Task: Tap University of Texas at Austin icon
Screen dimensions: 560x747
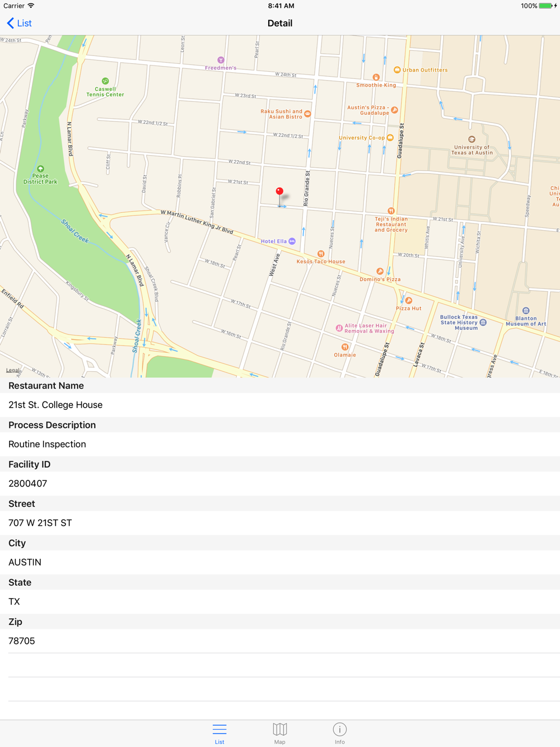Action: (472, 139)
